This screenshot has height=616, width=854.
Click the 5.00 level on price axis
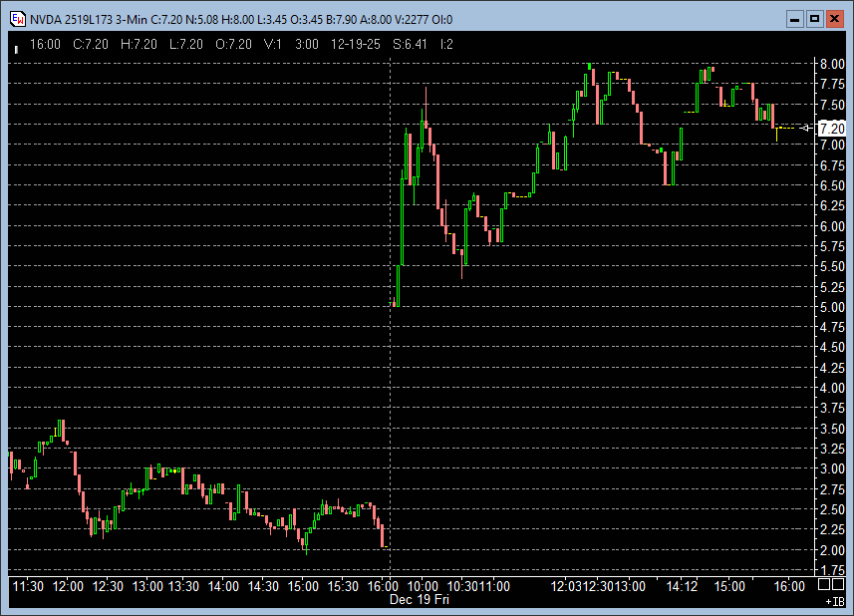(x=832, y=307)
